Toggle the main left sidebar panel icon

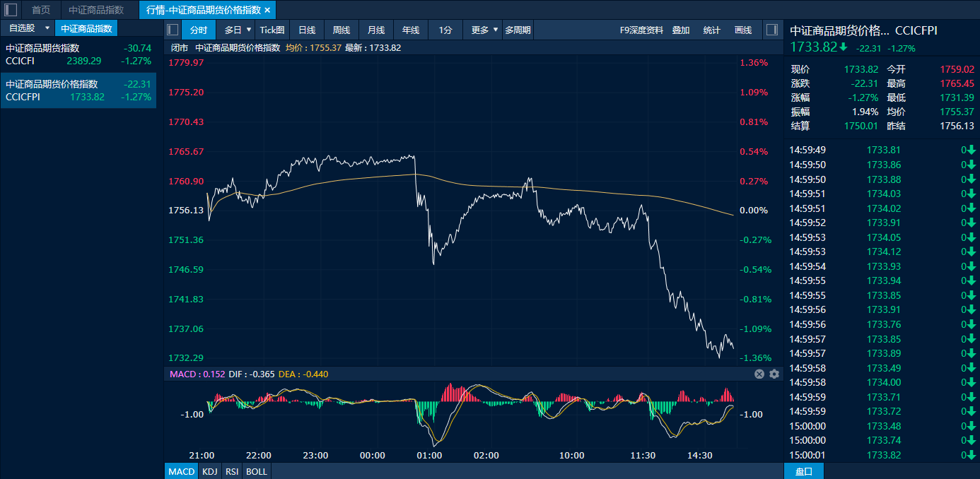(11, 10)
